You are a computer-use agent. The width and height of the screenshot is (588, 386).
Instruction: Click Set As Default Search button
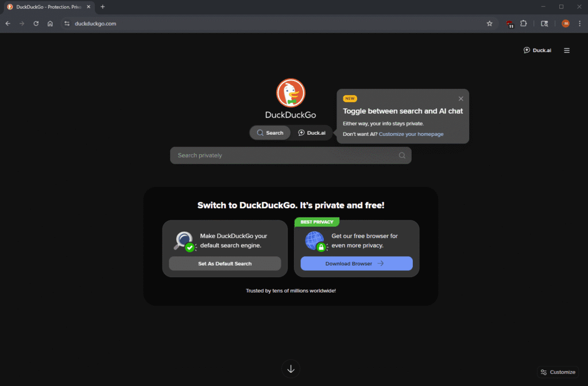pos(225,264)
